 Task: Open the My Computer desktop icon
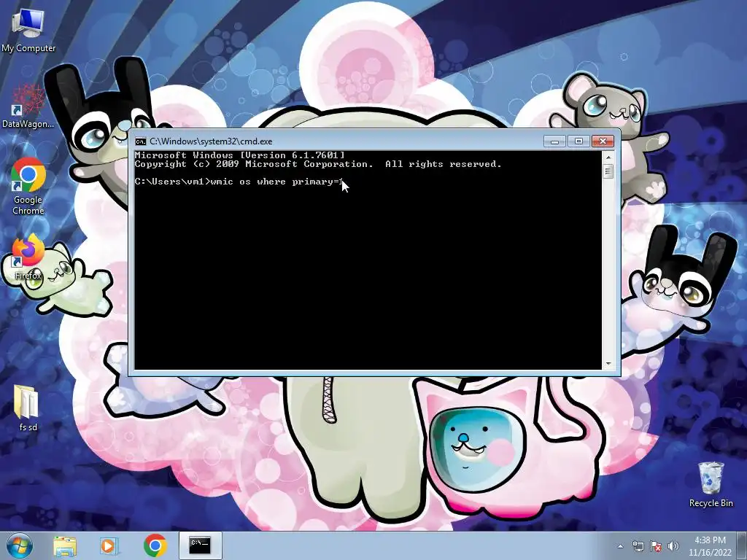click(28, 30)
